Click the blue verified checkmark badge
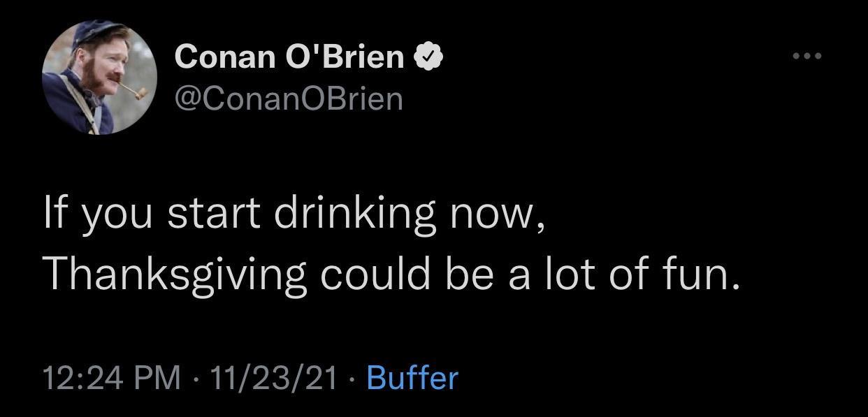Image resolution: width=868 pixels, height=417 pixels. [429, 57]
